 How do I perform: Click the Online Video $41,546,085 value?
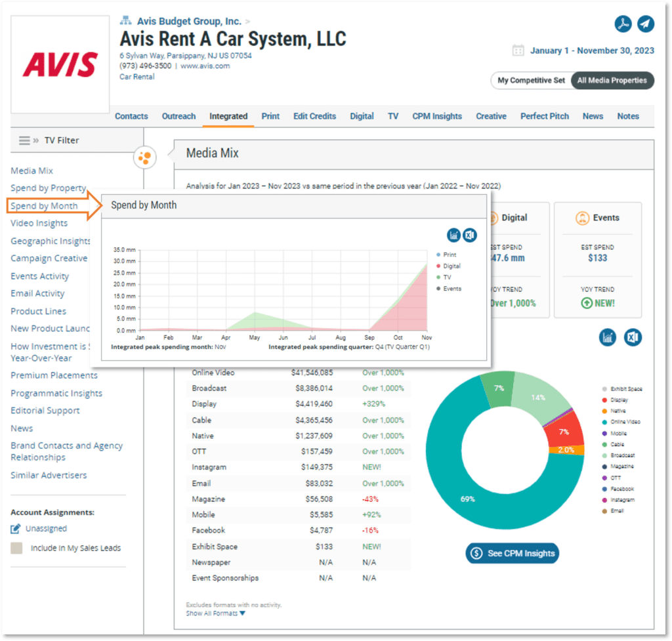(x=312, y=373)
